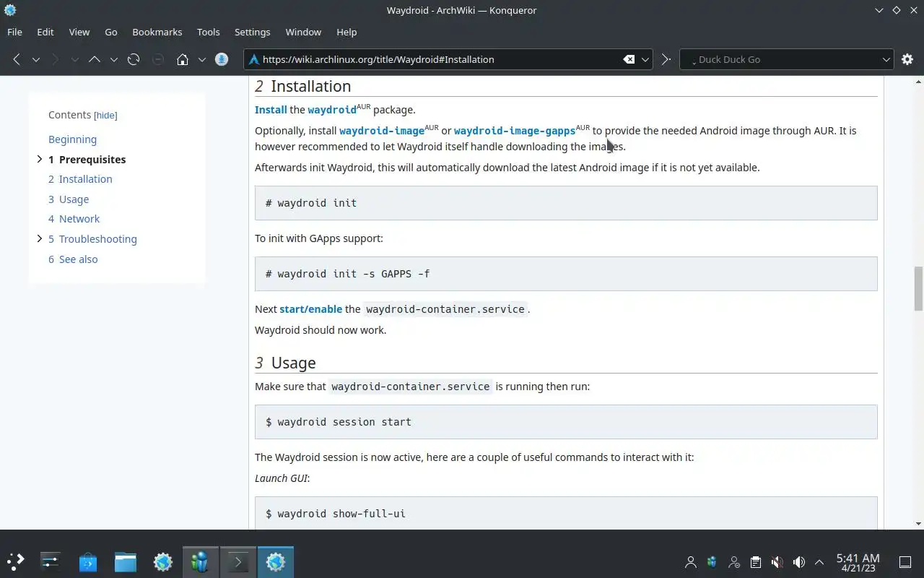Expand hidden system tray icons
Viewport: 924px width, 578px height.
click(819, 562)
